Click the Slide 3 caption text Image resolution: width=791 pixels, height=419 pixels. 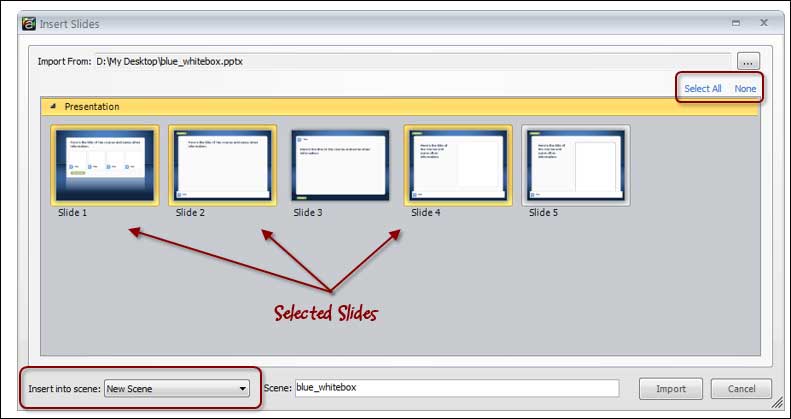tap(308, 213)
